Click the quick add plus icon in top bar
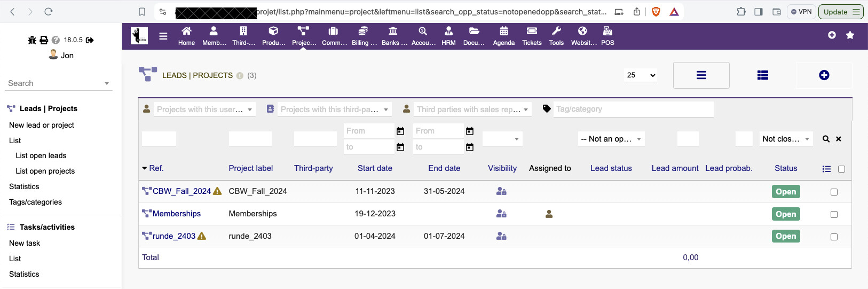This screenshot has width=868, height=289. click(832, 35)
